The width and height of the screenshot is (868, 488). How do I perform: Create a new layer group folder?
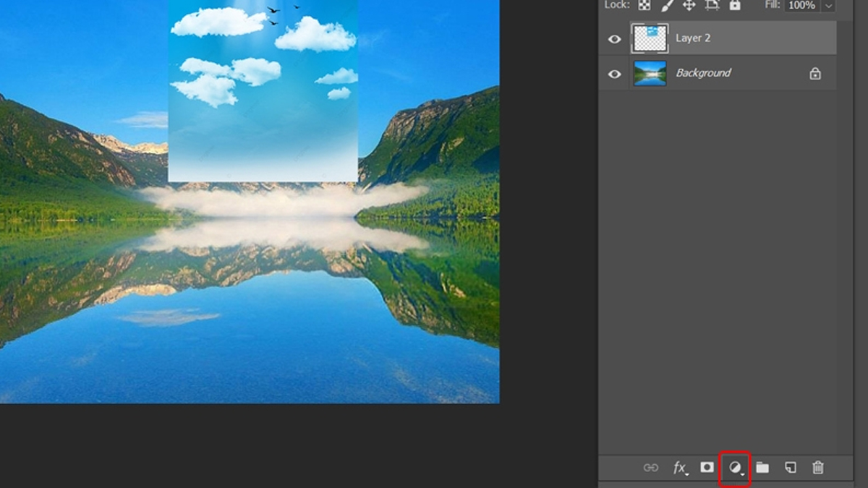click(763, 468)
